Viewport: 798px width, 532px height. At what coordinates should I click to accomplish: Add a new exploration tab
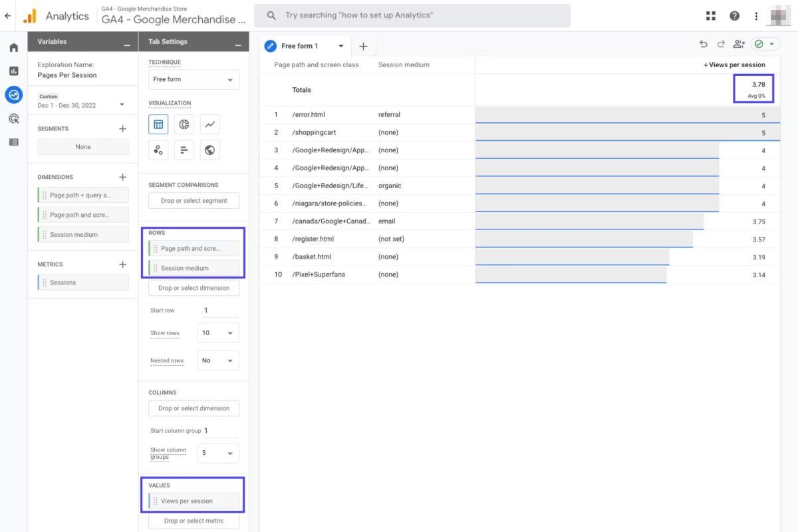(363, 46)
